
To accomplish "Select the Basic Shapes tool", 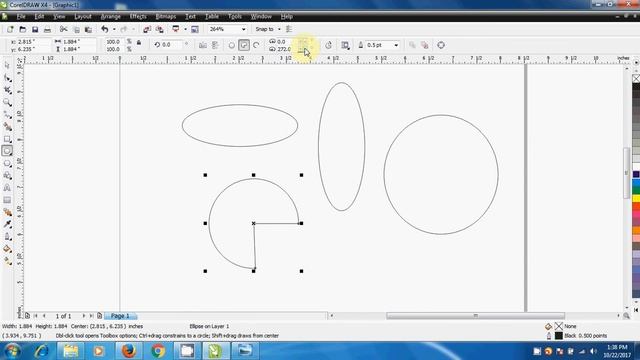I will [7, 176].
